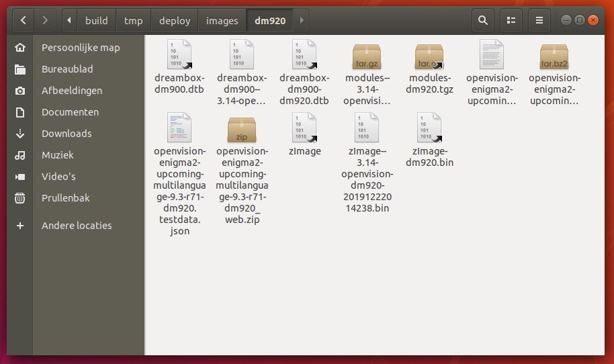This screenshot has width=614, height=364.
Task: Select the dreambox-dm900.dtb file icon
Action: [x=179, y=55]
